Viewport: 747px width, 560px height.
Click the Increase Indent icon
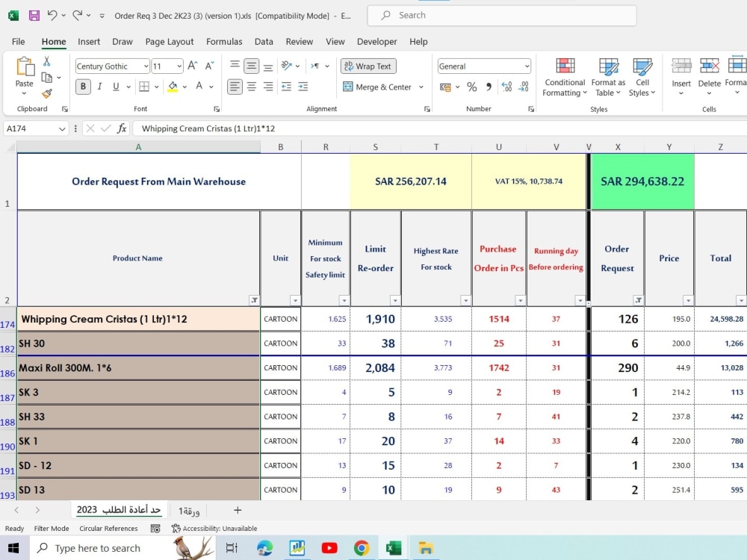(x=303, y=87)
